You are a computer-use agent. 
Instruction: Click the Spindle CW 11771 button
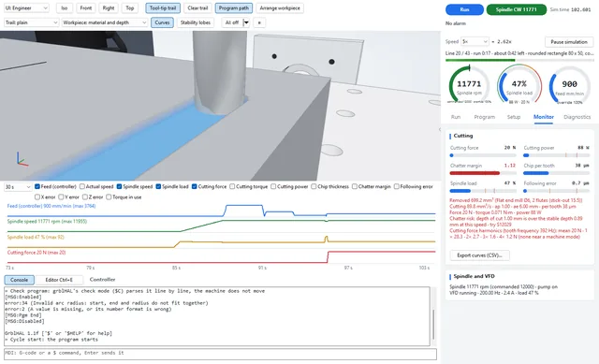(516, 9)
